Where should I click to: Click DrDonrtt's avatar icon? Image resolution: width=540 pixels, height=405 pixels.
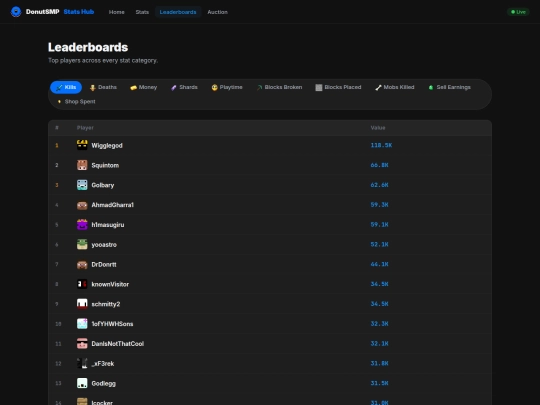pyautogui.click(x=82, y=264)
